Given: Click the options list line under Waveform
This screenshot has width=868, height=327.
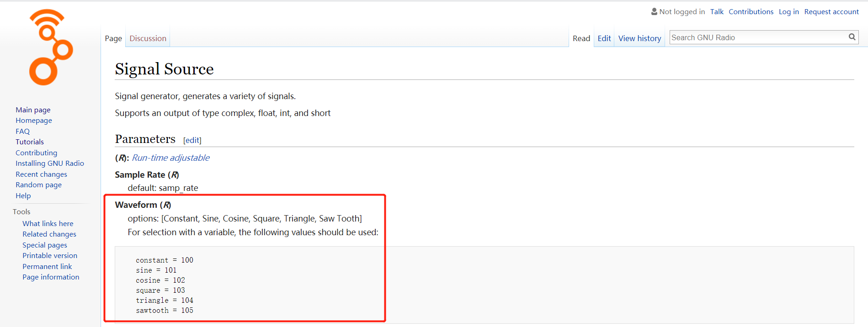Looking at the screenshot, I should (x=245, y=219).
